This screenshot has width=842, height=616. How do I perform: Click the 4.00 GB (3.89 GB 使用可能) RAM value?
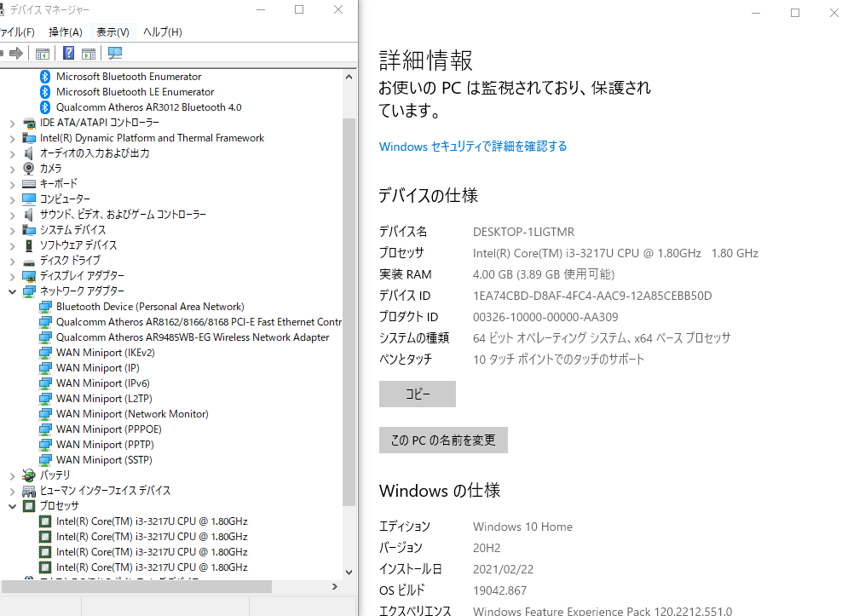coord(544,274)
